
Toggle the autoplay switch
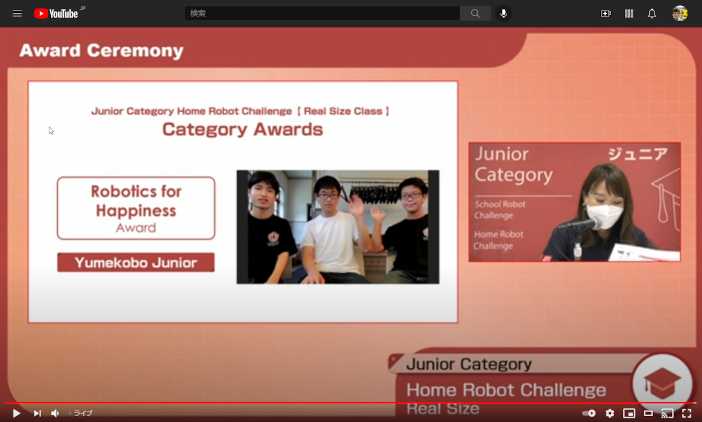589,413
